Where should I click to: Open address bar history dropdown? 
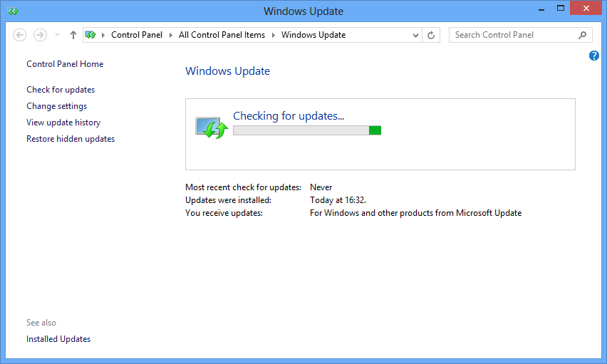[x=415, y=35]
